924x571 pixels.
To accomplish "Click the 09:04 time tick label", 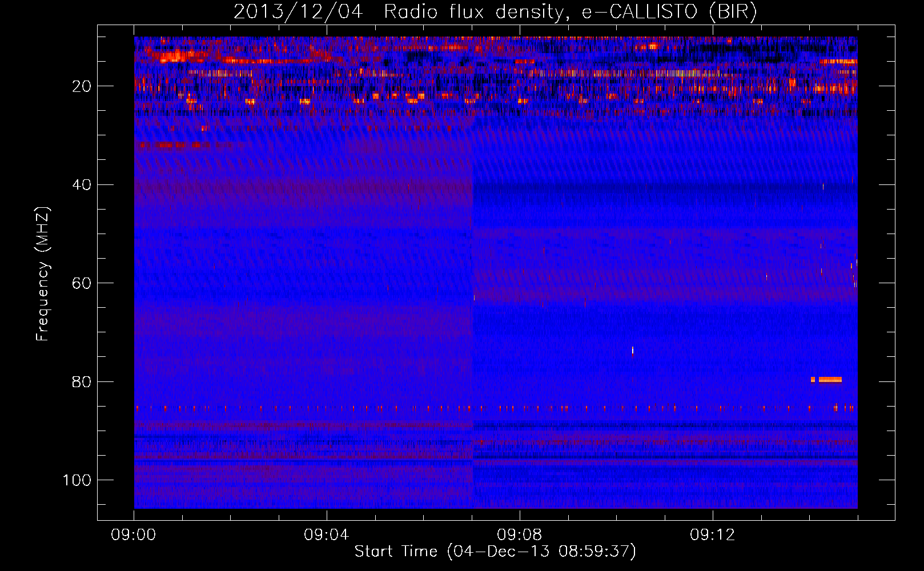I will tap(326, 535).
